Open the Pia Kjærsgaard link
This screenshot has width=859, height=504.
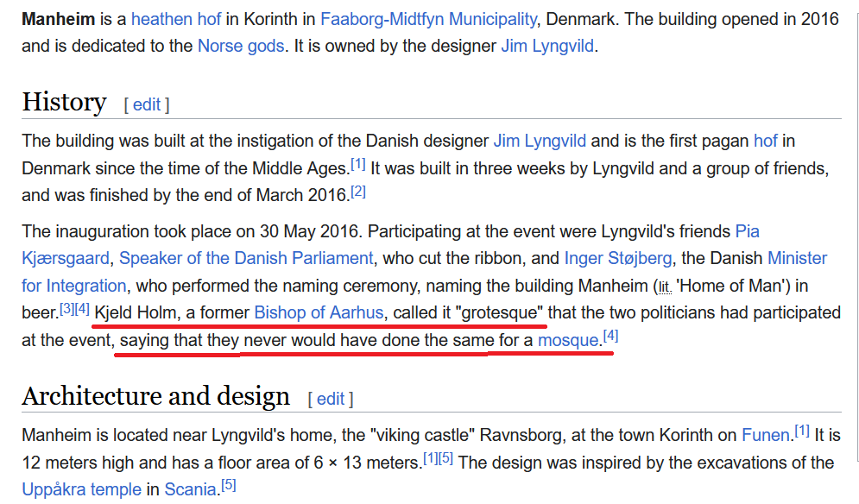pyautogui.click(x=748, y=231)
